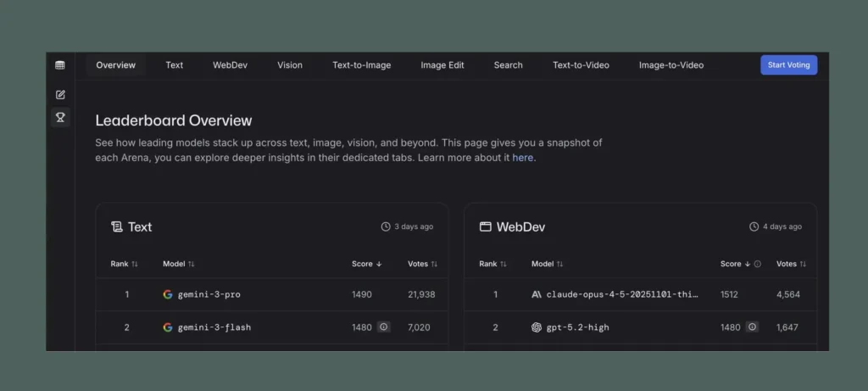This screenshot has width=868, height=391.
Task: Select the gemini-3-pro model row
Action: pyautogui.click(x=209, y=294)
